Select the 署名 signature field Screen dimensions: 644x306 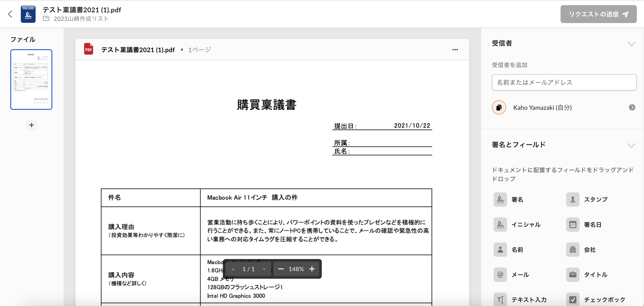click(509, 199)
